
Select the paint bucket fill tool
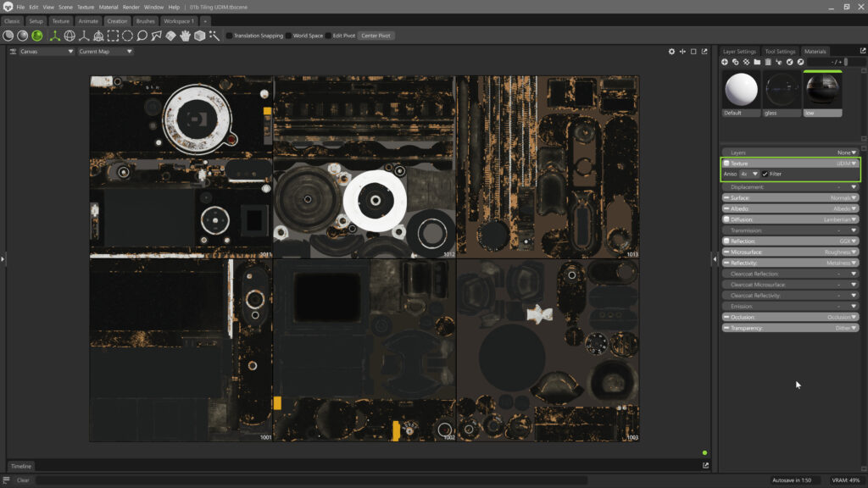click(171, 36)
